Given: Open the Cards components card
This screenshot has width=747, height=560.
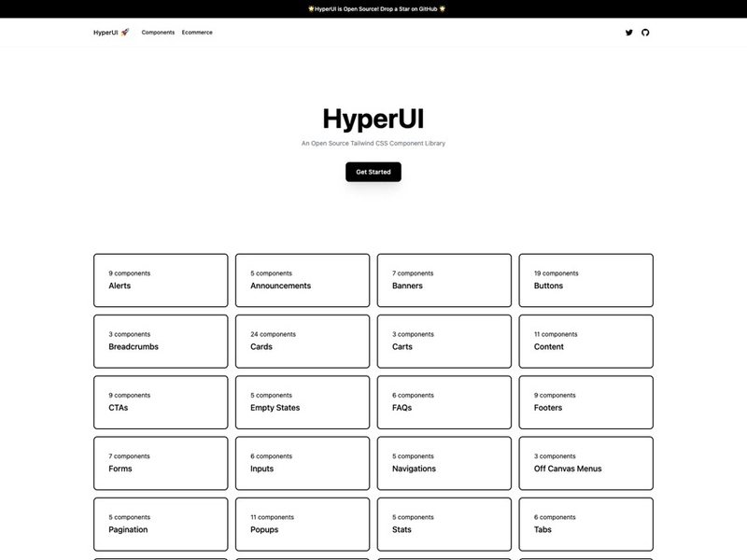Looking at the screenshot, I should coord(303,341).
